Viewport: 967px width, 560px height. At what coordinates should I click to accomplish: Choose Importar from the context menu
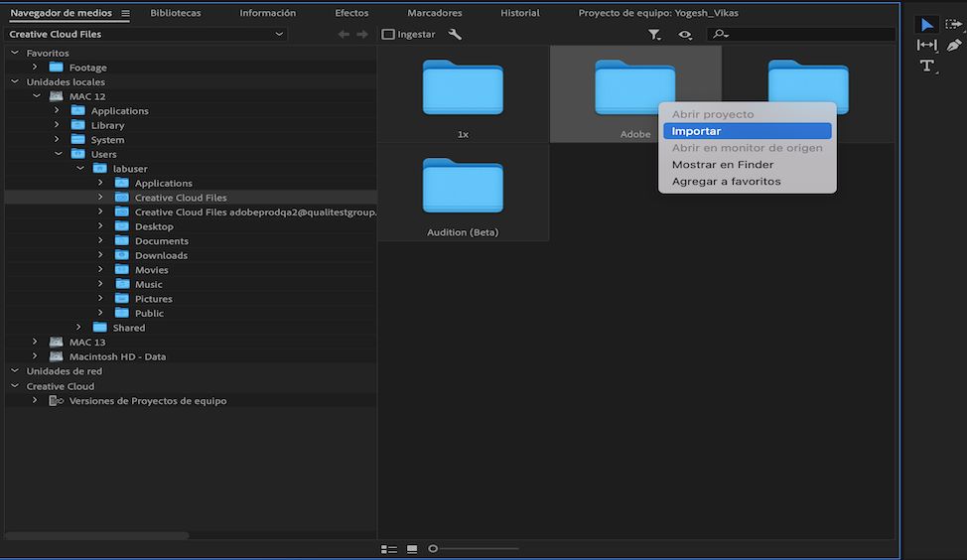tap(696, 131)
